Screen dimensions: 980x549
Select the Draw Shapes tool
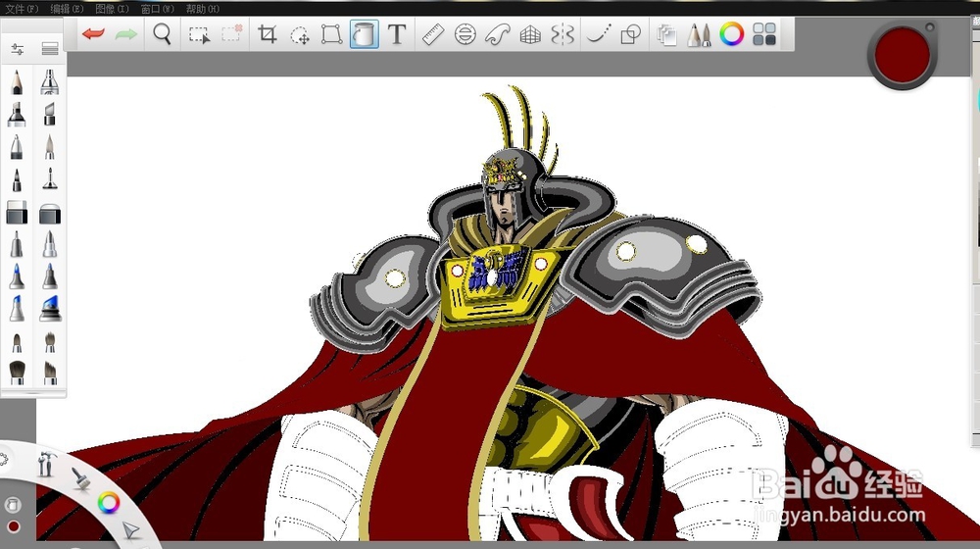tap(630, 34)
